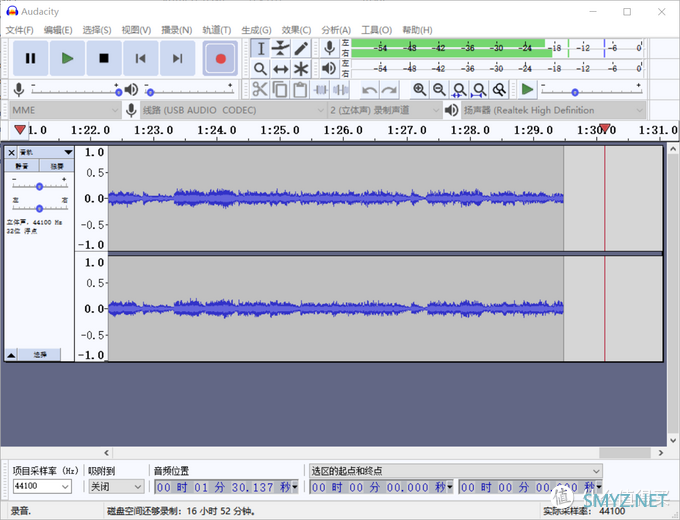The width and height of the screenshot is (680, 520).
Task: Open audio position time format arrow
Action: [295, 487]
